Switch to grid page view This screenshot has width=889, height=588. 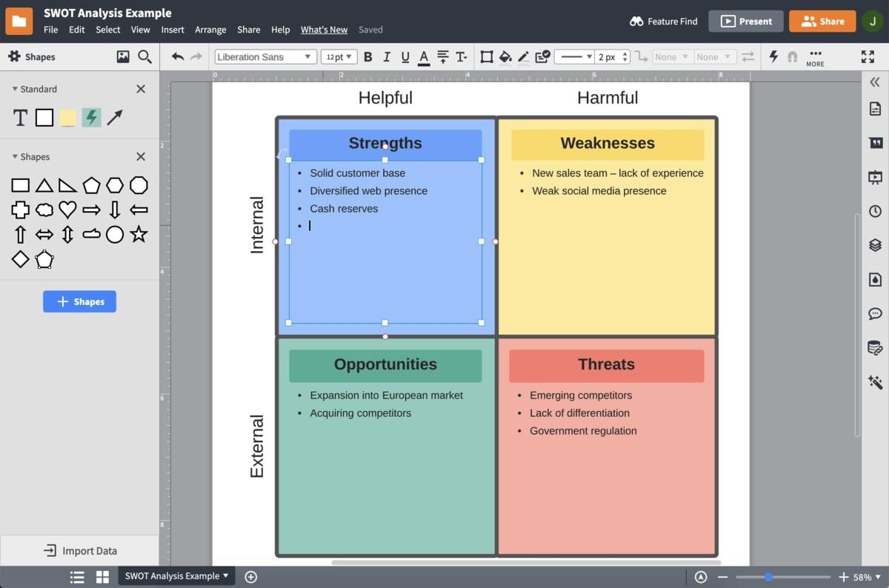click(102, 577)
